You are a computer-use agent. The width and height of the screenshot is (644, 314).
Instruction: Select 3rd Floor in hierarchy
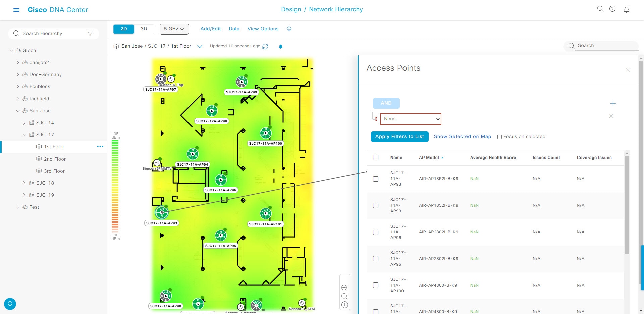click(54, 171)
